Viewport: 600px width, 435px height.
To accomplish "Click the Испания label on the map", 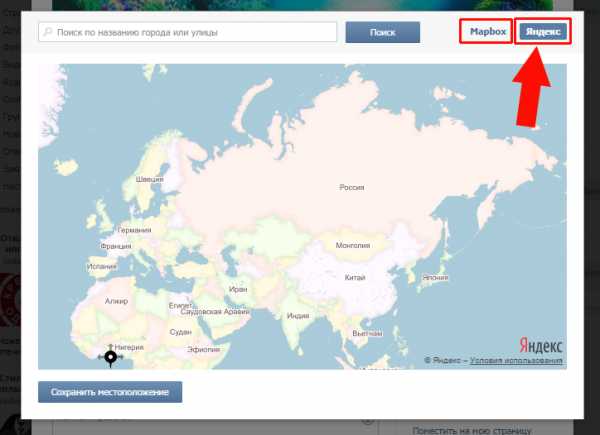I will pyautogui.click(x=101, y=267).
